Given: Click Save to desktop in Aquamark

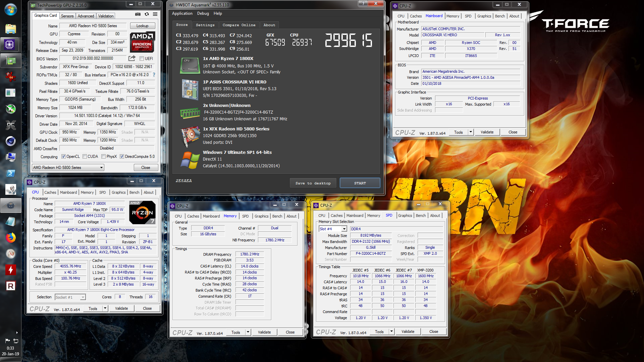Looking at the screenshot, I should (313, 183).
